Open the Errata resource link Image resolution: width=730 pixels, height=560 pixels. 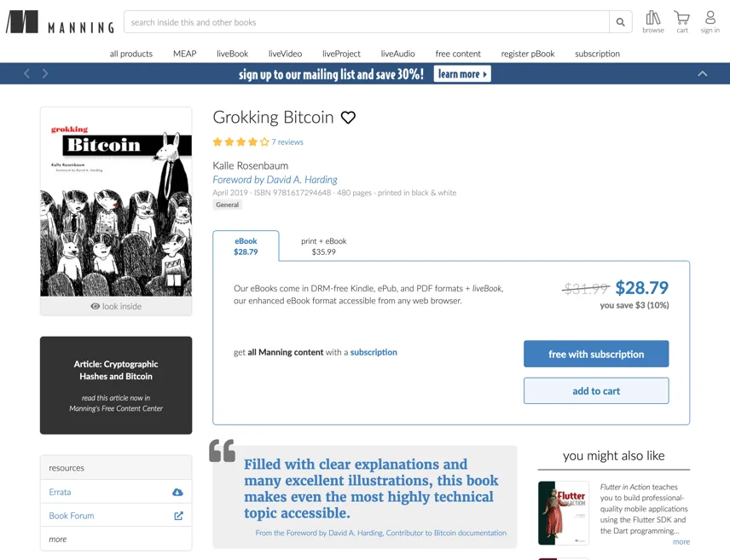coord(60,492)
